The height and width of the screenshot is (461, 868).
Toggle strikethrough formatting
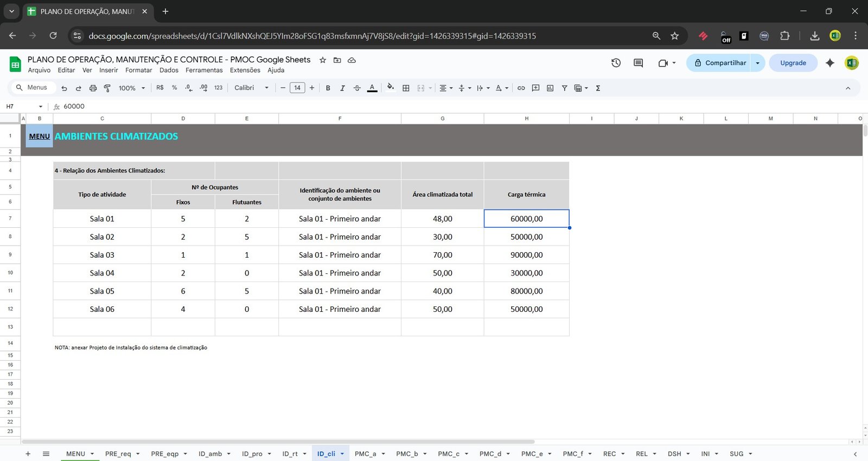click(x=357, y=88)
